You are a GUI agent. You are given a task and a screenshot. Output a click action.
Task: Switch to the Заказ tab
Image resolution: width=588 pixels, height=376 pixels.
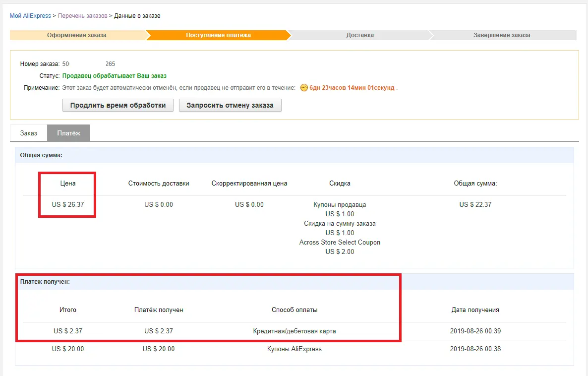pos(28,133)
